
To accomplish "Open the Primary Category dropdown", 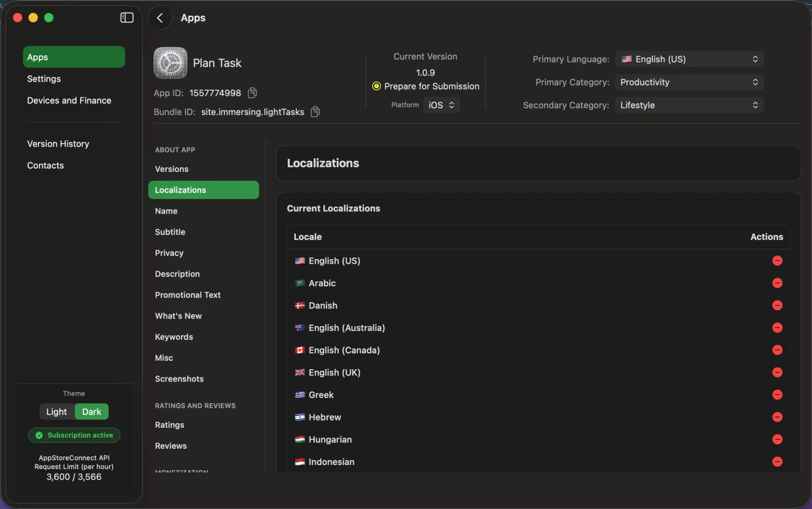I will (689, 82).
